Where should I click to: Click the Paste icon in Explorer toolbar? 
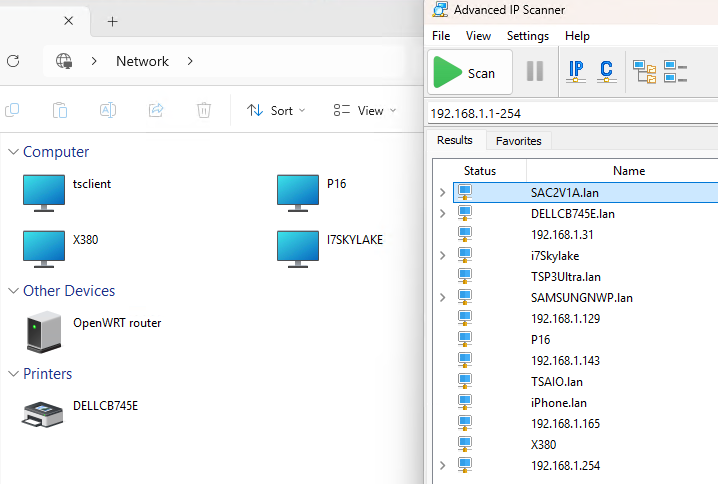click(x=60, y=110)
